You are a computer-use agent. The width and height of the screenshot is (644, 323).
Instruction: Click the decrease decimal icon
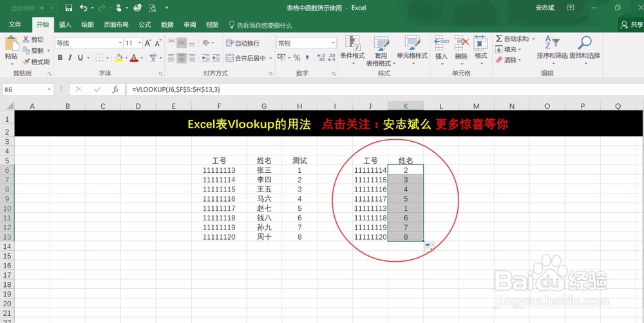332,58
